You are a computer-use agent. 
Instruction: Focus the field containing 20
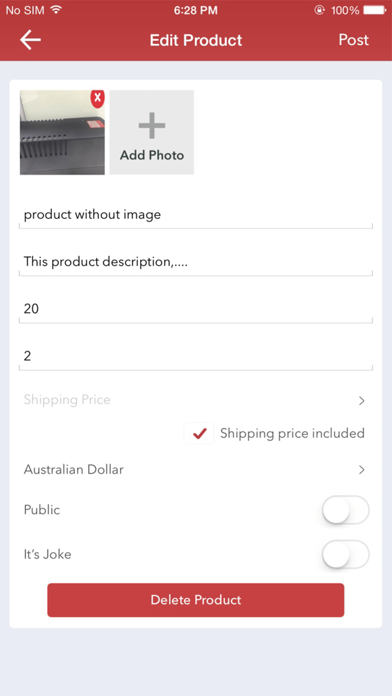(196, 309)
